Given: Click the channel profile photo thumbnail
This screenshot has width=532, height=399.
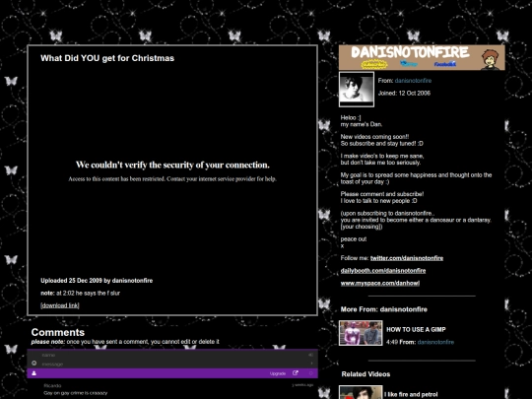Looking at the screenshot, I should point(357,90).
